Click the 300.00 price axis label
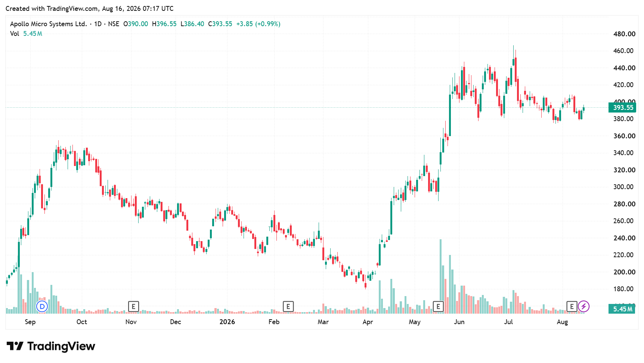644x363 pixels. click(x=623, y=187)
